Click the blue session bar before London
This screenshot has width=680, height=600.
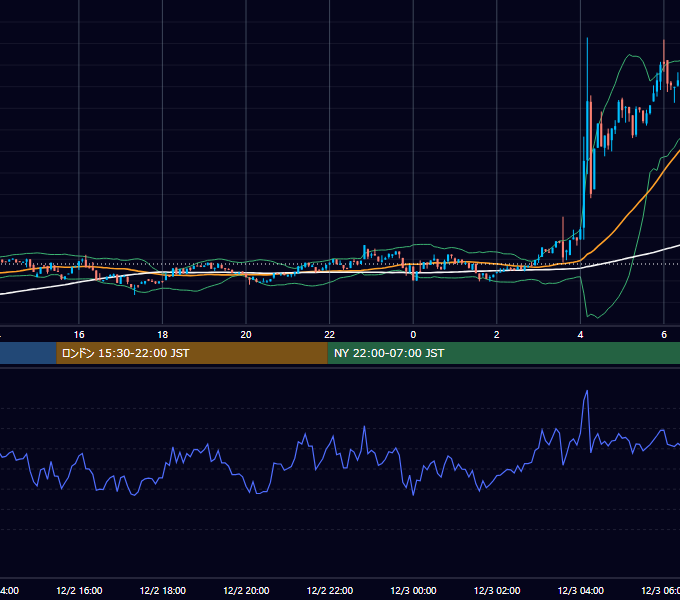point(28,353)
